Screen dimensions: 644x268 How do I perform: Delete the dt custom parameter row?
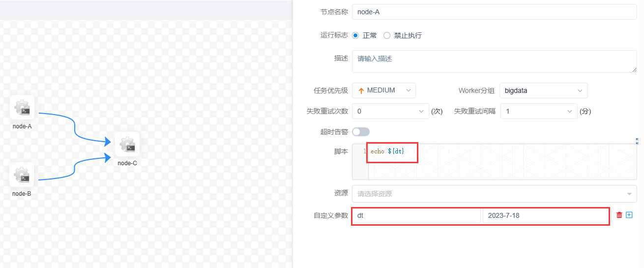[619, 215]
